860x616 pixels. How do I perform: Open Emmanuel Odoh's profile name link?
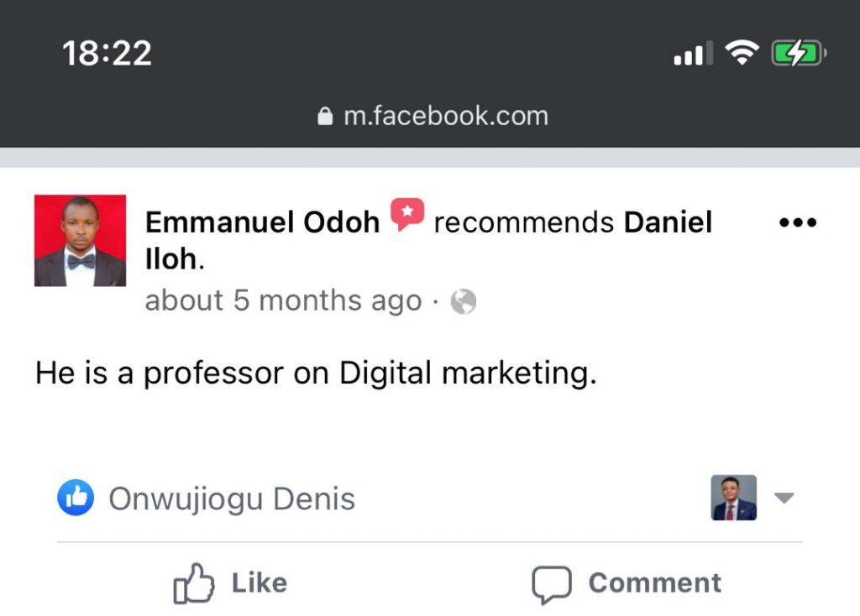tap(262, 222)
